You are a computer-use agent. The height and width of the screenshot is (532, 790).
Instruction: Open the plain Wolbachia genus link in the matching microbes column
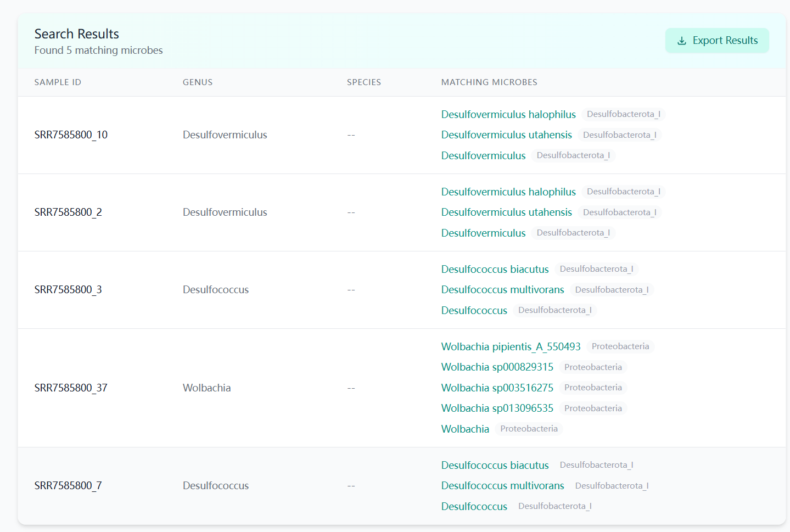465,429
